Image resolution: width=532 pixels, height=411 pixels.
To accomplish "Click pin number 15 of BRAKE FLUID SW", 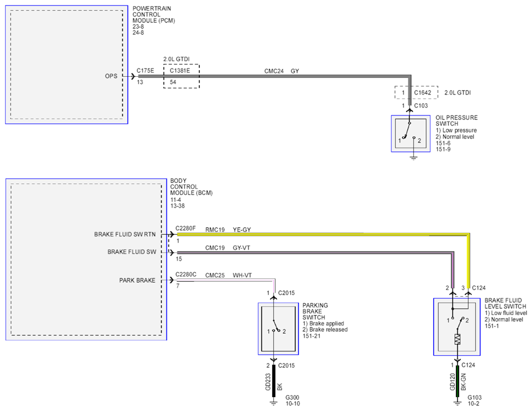I will point(179,259).
